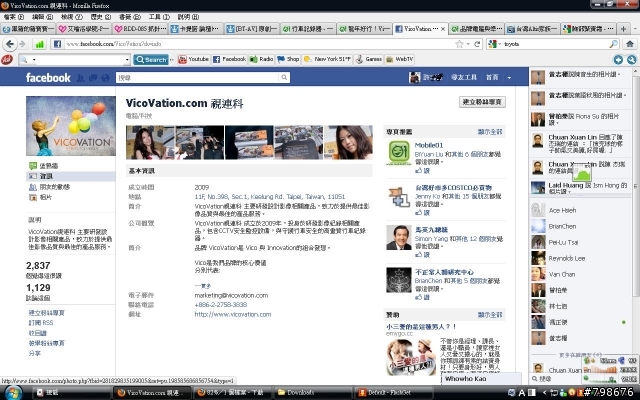Switch to the RDD-085 browser tab
The width and height of the screenshot is (640, 400).
140,29
